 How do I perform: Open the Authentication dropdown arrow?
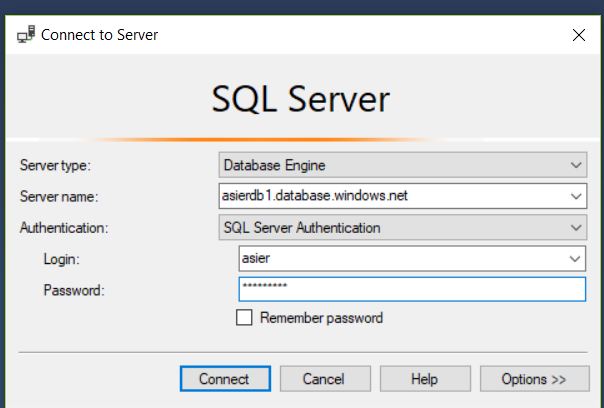[x=576, y=228]
